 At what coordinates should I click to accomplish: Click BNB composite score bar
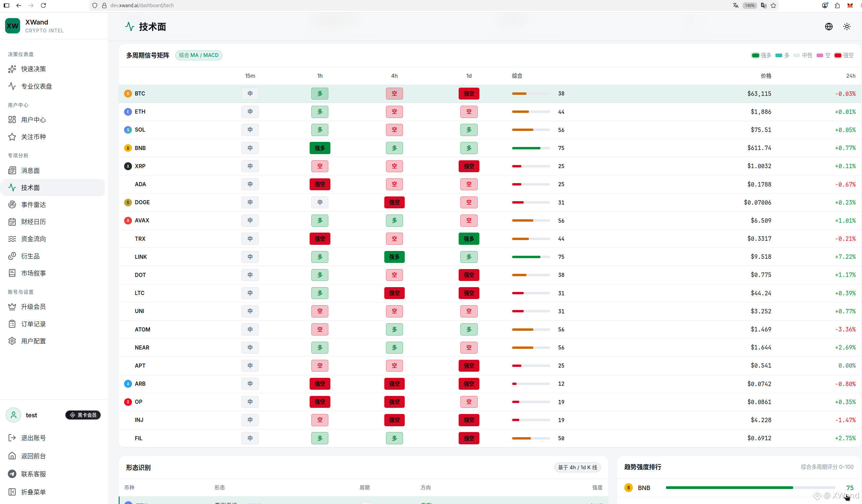(x=531, y=148)
